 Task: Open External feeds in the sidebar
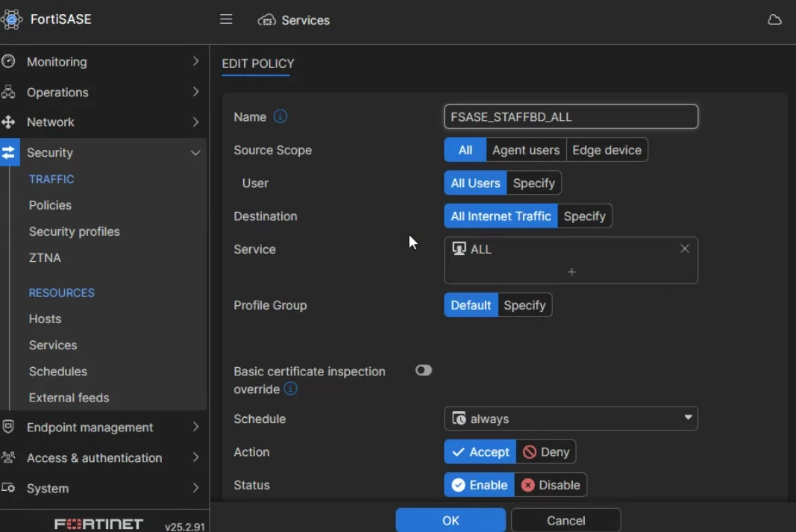coord(69,398)
